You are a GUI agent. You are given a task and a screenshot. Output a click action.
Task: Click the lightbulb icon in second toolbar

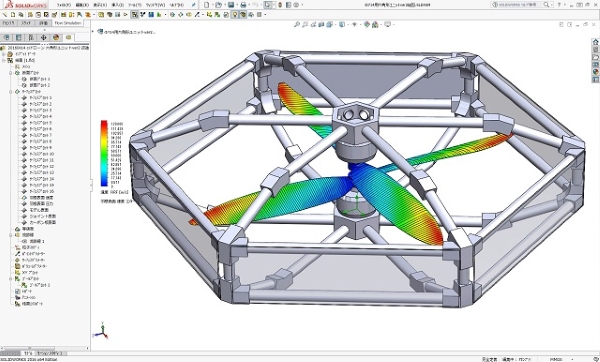[234, 15]
